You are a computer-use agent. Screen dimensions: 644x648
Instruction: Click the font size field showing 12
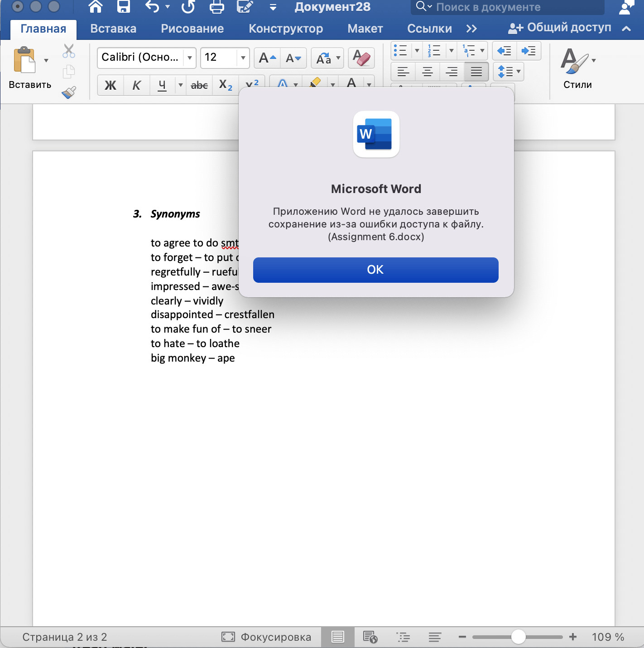[219, 58]
